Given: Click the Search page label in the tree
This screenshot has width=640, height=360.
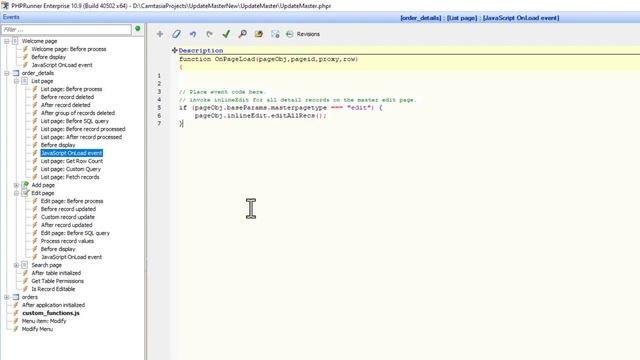Looking at the screenshot, I should [46, 265].
